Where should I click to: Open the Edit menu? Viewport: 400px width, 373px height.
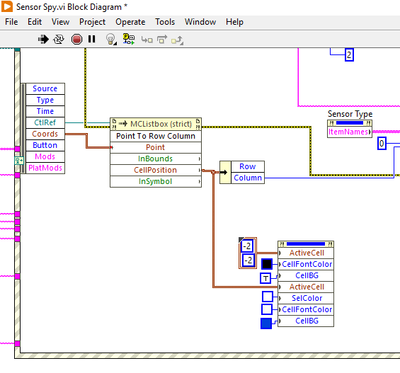coord(35,22)
